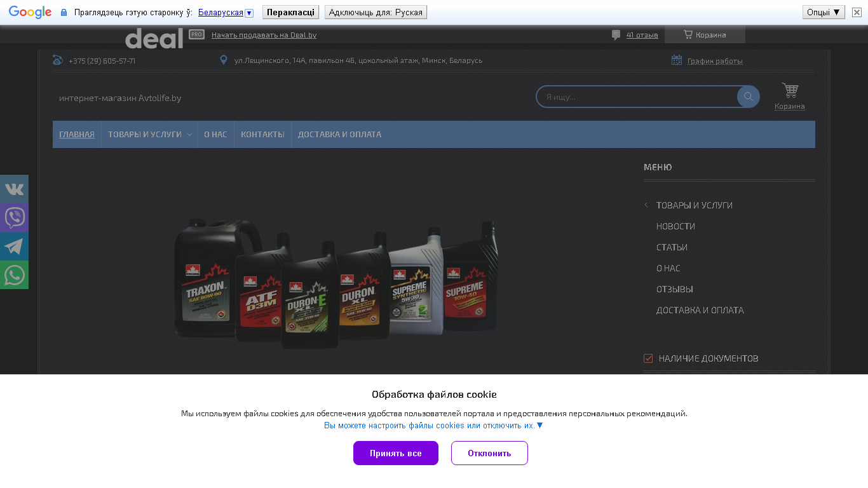Open КОНТАКТЫ in navigation bar
The image size is (868, 488).
tap(262, 135)
